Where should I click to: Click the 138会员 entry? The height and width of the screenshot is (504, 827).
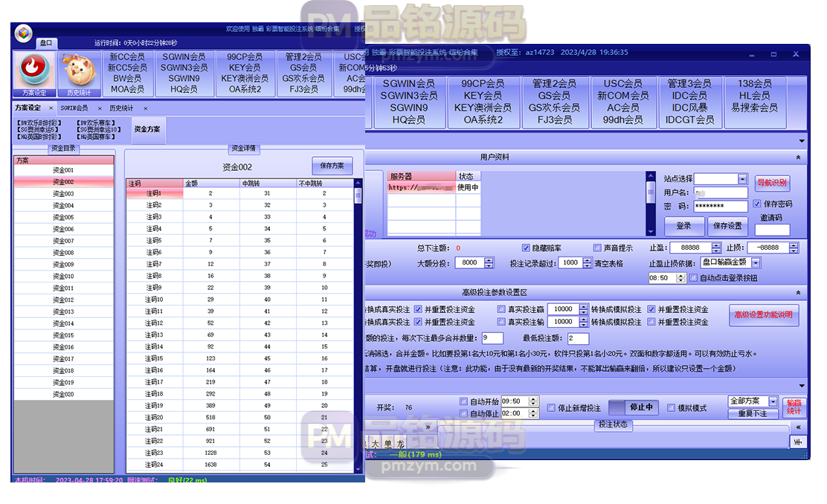pyautogui.click(x=754, y=83)
